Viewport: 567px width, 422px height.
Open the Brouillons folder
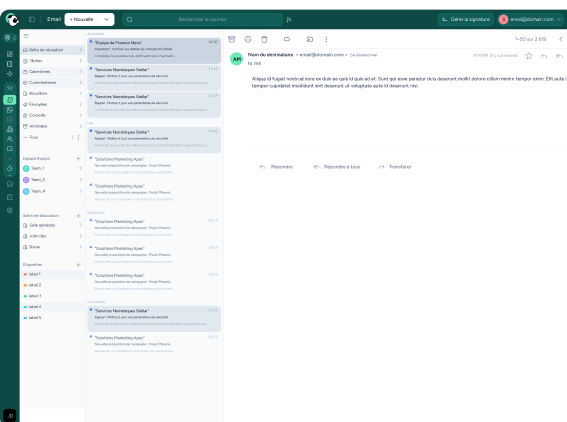52,93
